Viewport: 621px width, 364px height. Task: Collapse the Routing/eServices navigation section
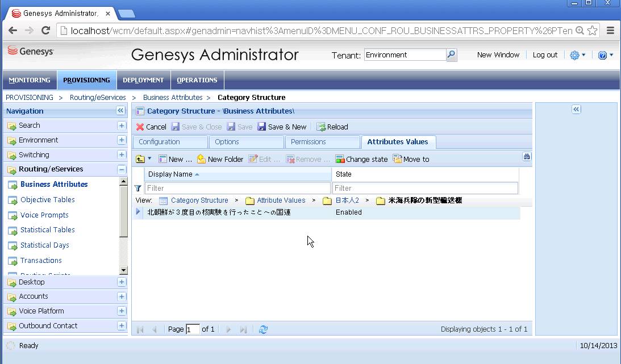click(x=122, y=169)
